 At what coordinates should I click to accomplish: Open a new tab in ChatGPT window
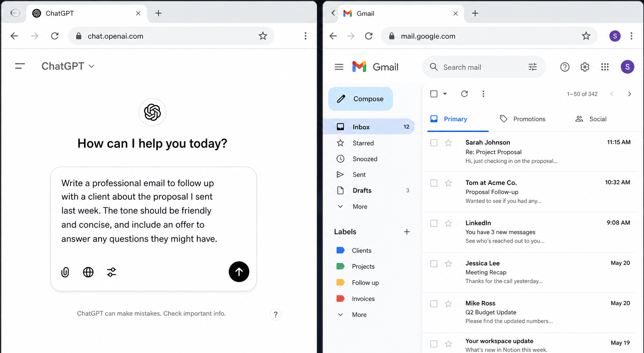(x=159, y=13)
